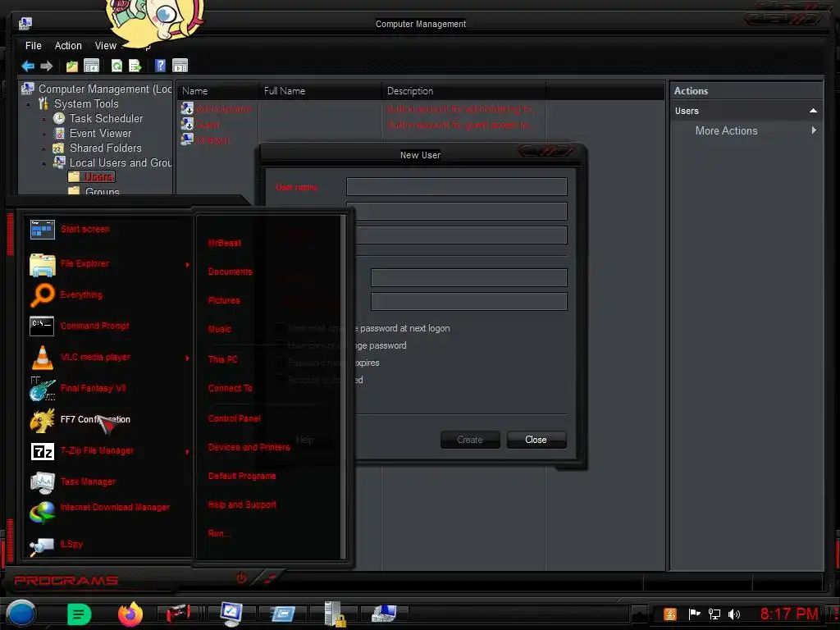Open the File menu
Viewport: 840px width, 630px height.
pos(33,46)
